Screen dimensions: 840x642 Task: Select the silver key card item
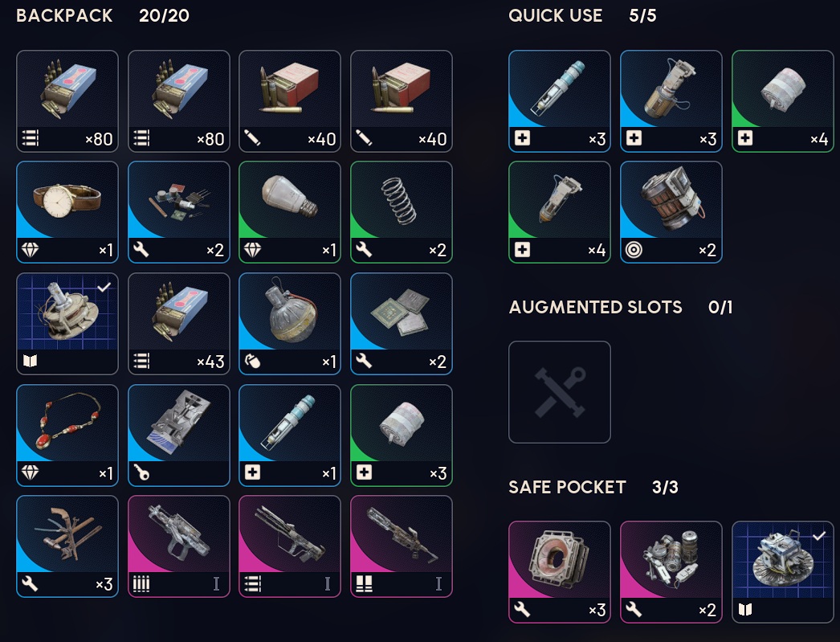[179, 435]
